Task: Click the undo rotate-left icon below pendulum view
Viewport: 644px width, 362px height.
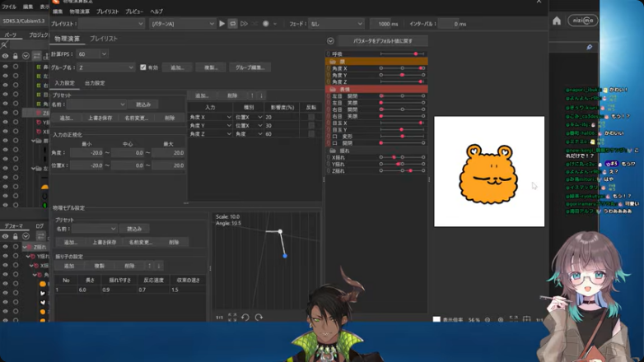Action: [x=245, y=318]
